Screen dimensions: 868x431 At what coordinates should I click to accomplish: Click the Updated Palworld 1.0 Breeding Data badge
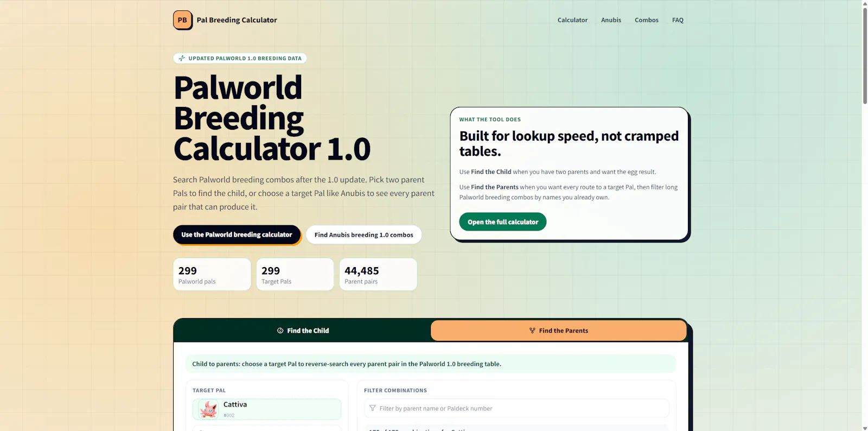[x=240, y=58]
